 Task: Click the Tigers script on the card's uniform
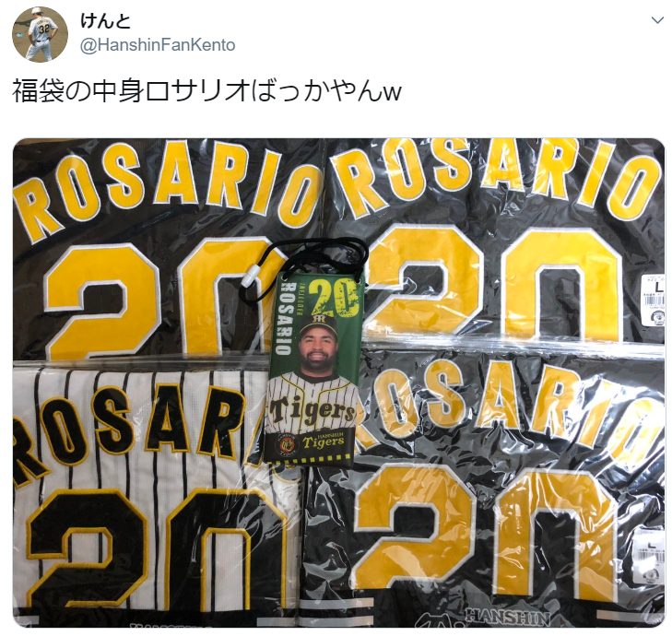(x=312, y=413)
